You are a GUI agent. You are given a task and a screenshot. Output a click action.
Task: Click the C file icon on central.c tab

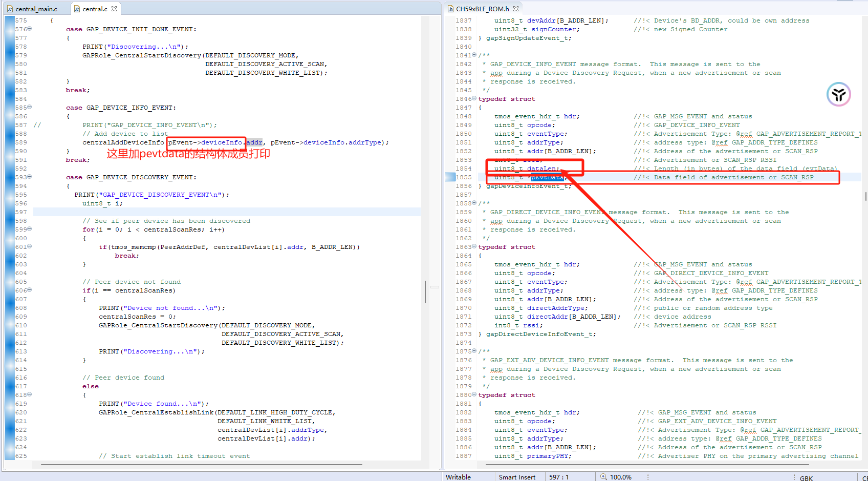tap(77, 9)
